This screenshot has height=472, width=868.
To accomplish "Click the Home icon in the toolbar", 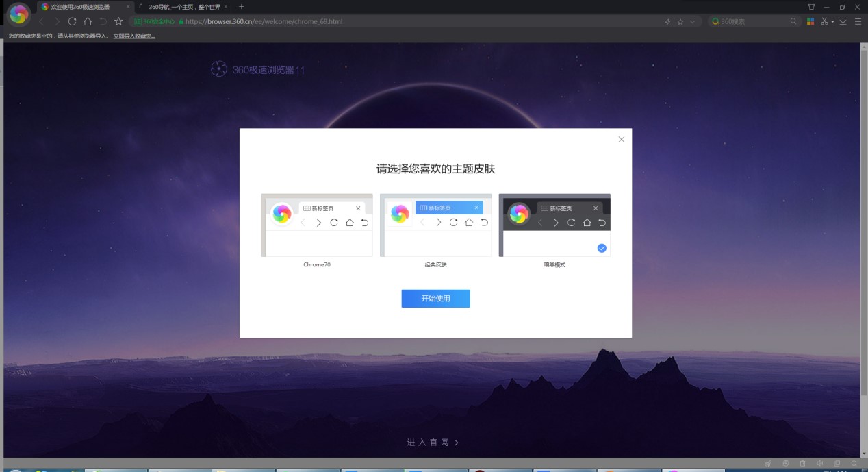I will (x=88, y=21).
